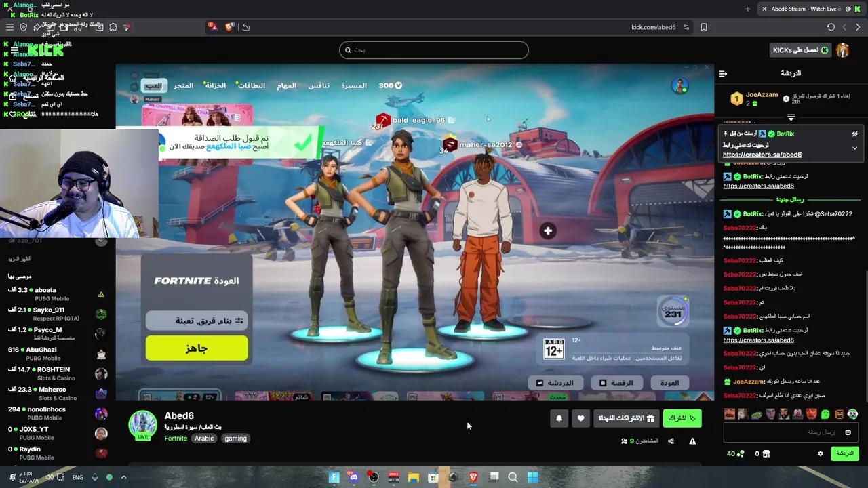Click the gift subscriptions button
Image resolution: width=868 pixels, height=488 pixels.
(x=627, y=418)
